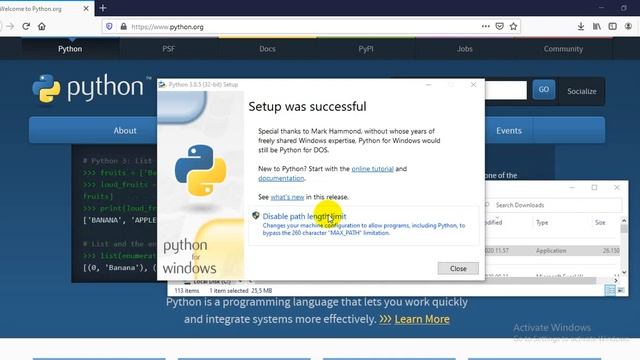The image size is (640, 360).
Task: Click the Size column header in Downloads
Action: (600, 222)
